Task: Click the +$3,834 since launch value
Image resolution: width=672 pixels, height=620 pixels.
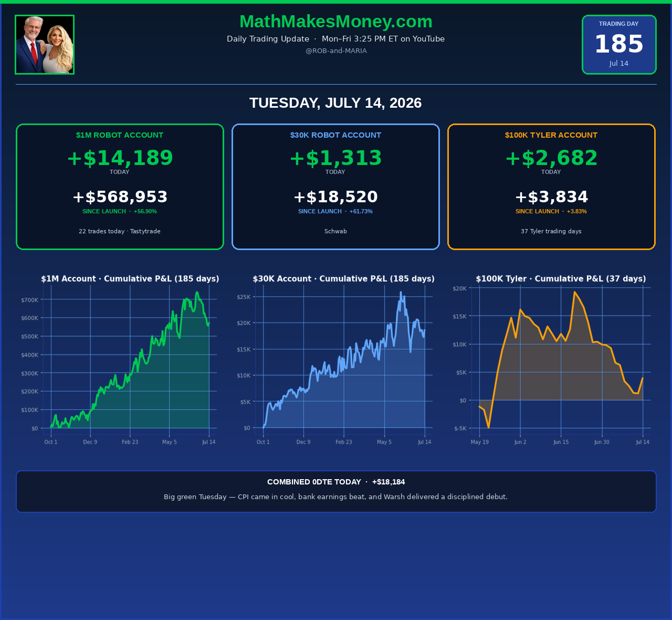Action: pos(551,197)
